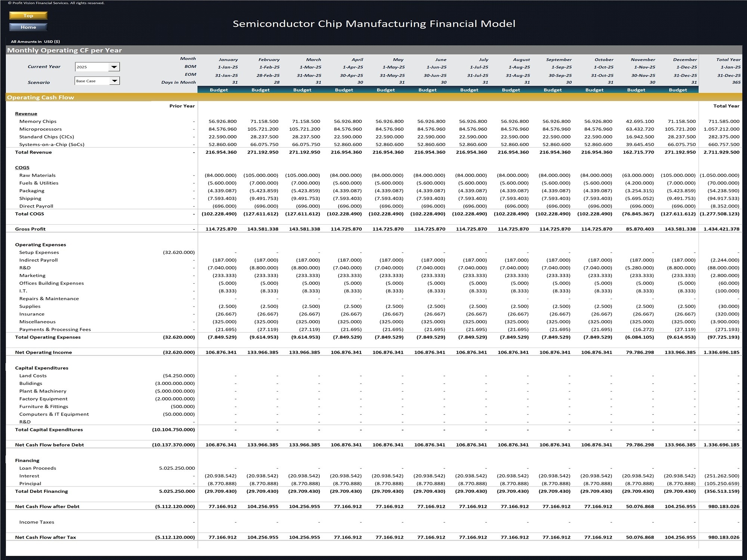
Task: Select the Raw Materials row label
Action: (37, 175)
